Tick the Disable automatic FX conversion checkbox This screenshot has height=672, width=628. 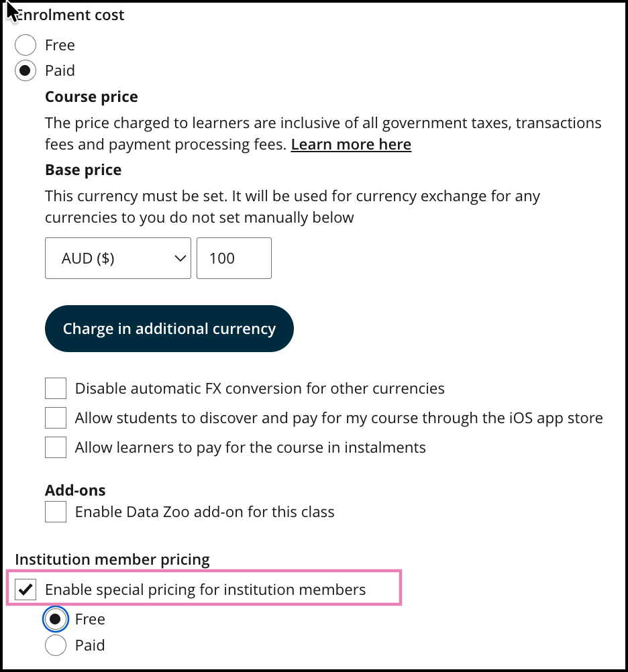pos(56,388)
